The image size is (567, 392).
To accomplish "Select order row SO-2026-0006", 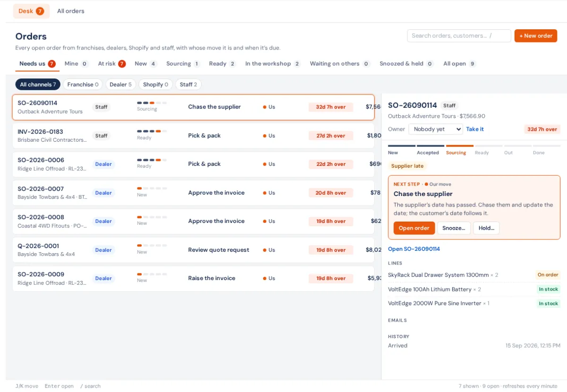I will pos(193,164).
